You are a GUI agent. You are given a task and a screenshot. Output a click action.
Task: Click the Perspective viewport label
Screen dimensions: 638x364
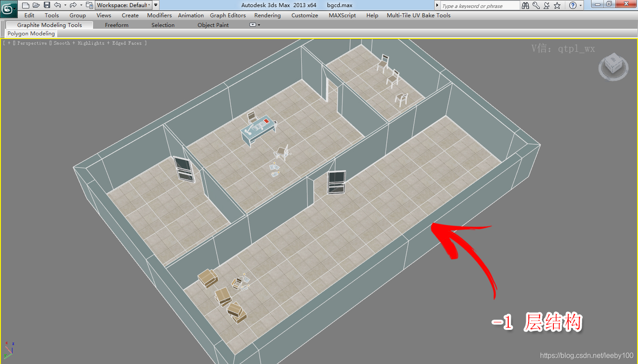[32, 43]
